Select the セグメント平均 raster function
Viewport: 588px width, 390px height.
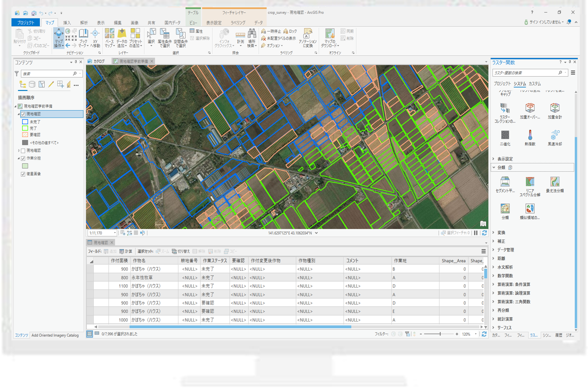click(505, 182)
